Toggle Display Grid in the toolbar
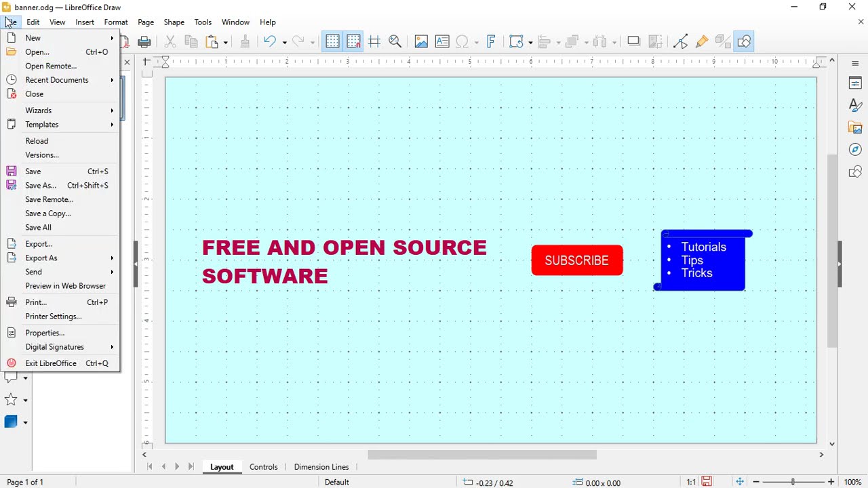 point(332,42)
